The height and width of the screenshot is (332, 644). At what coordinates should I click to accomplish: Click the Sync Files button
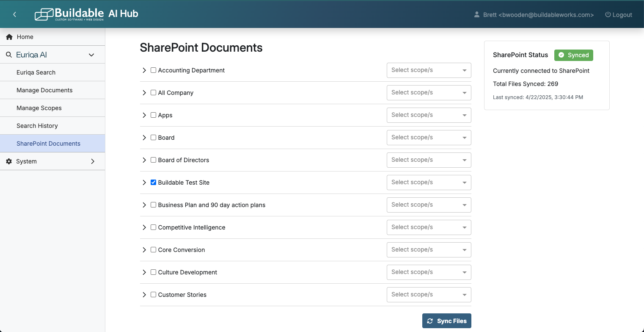click(447, 321)
